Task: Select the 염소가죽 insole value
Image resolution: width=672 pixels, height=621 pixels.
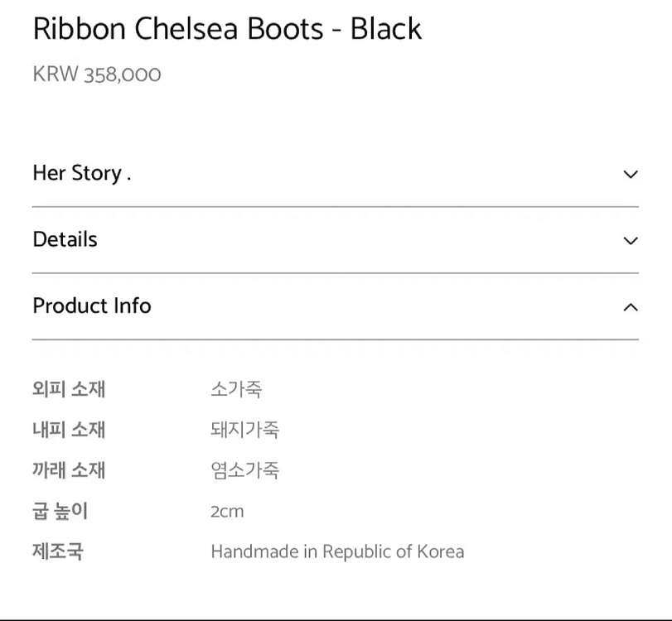Action: [244, 470]
